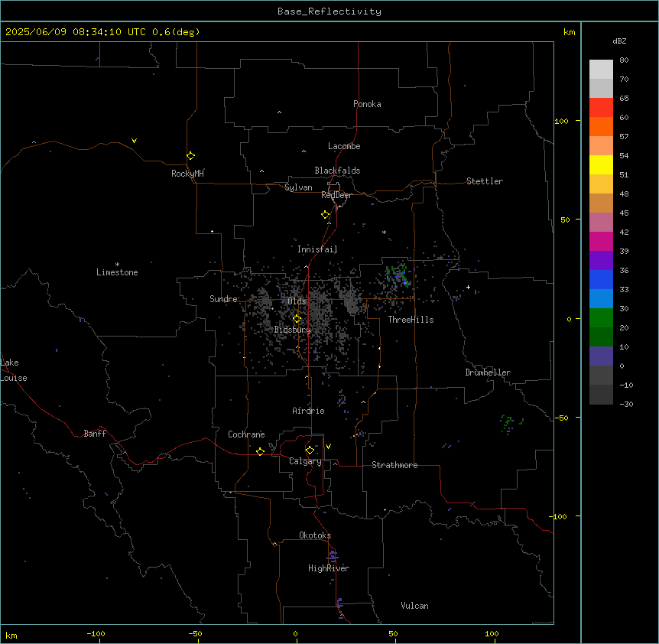Click the green echo cluster southeast of Drumheller
The image size is (659, 644).
[510, 423]
